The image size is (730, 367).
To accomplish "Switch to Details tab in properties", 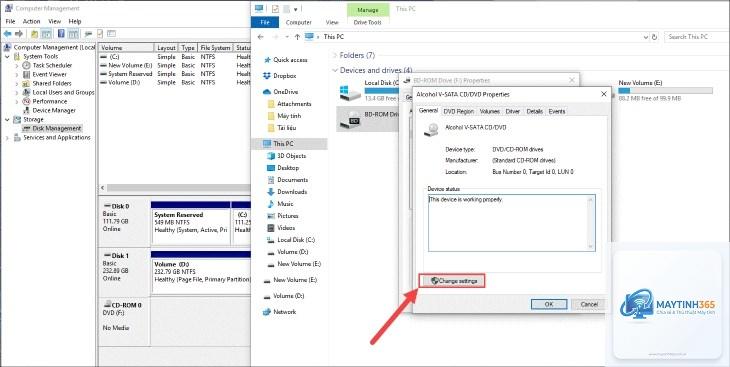I will coord(534,112).
